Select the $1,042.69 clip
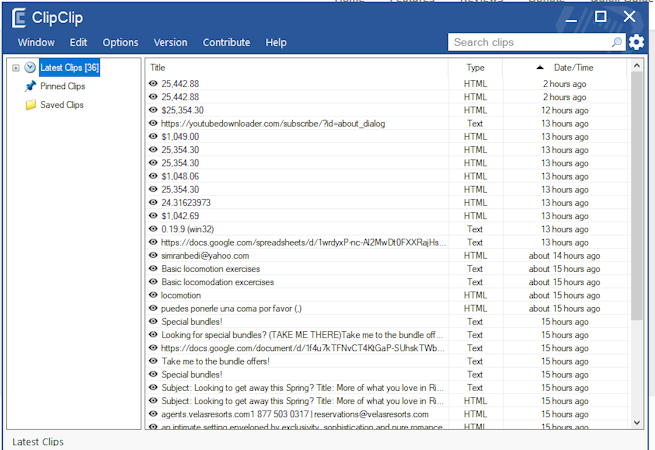The height and width of the screenshot is (450, 655). point(180,216)
